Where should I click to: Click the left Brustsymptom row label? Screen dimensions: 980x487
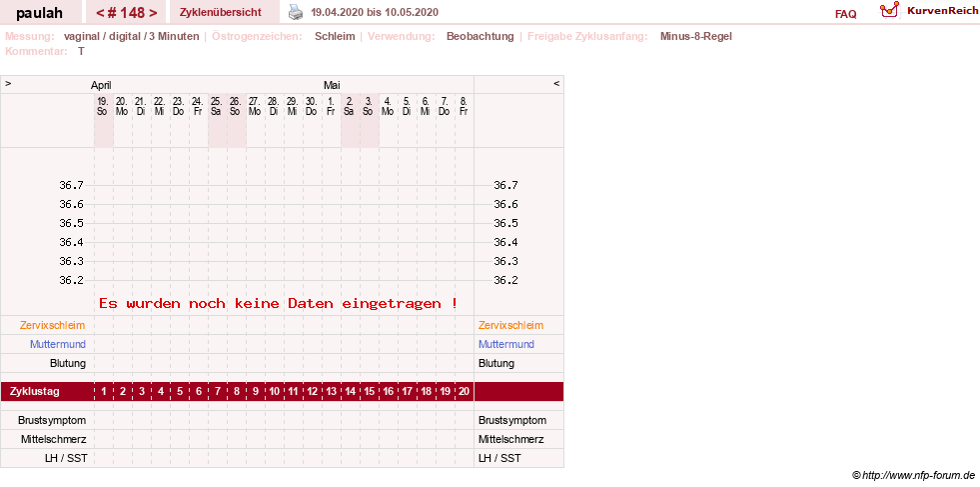click(x=52, y=420)
